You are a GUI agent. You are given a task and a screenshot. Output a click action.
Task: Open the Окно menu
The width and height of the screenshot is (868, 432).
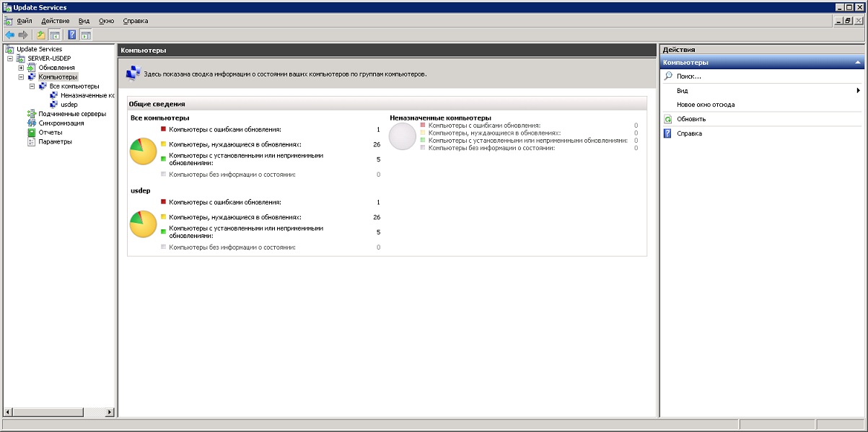(106, 21)
